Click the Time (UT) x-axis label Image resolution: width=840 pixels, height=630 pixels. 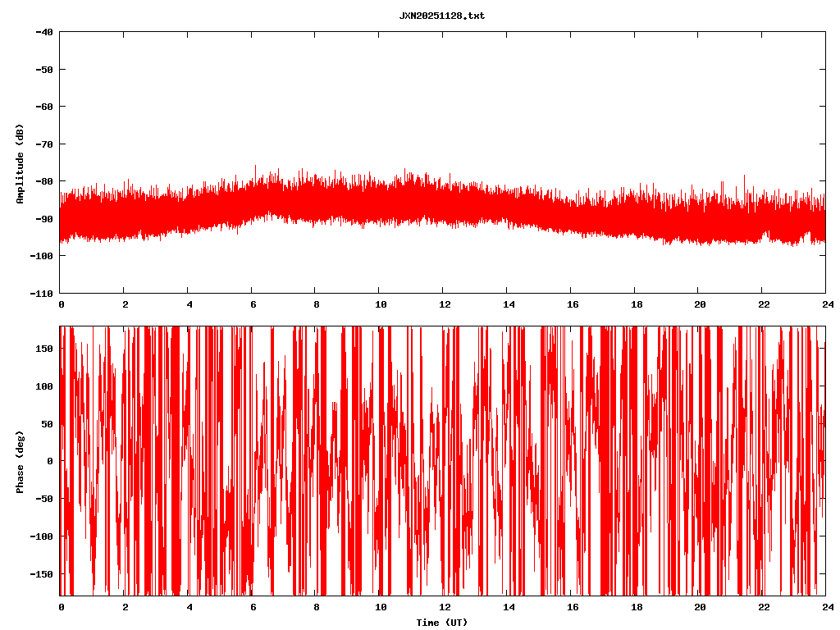click(x=441, y=623)
